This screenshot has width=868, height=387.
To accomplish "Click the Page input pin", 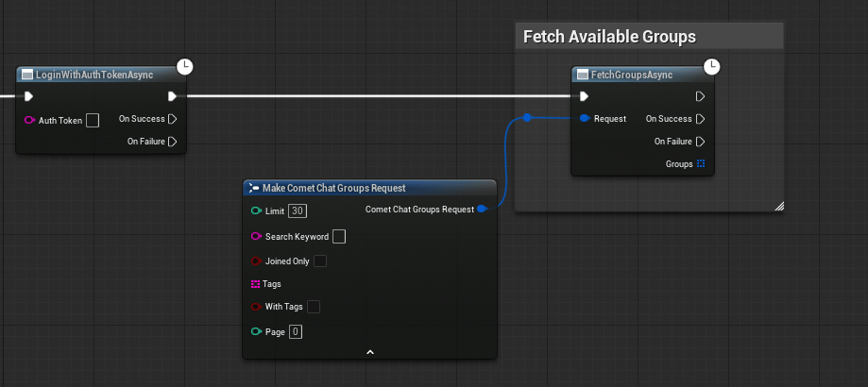I will [256, 331].
